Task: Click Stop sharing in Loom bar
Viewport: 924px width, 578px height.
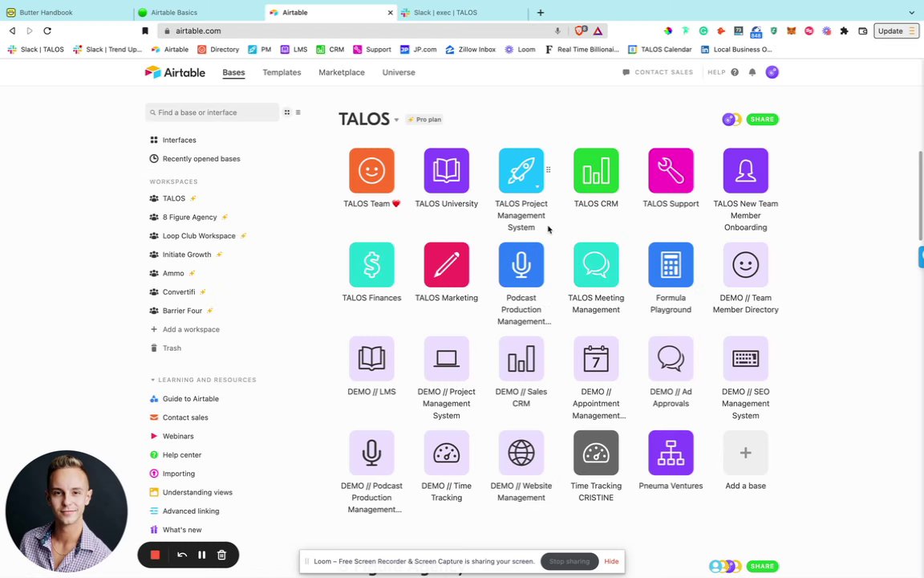Action: (569, 561)
